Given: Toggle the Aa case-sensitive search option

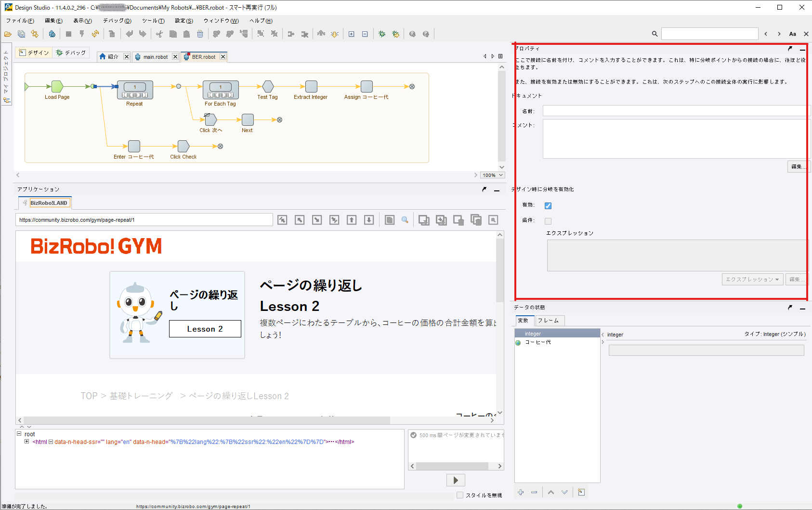Looking at the screenshot, I should click(793, 34).
